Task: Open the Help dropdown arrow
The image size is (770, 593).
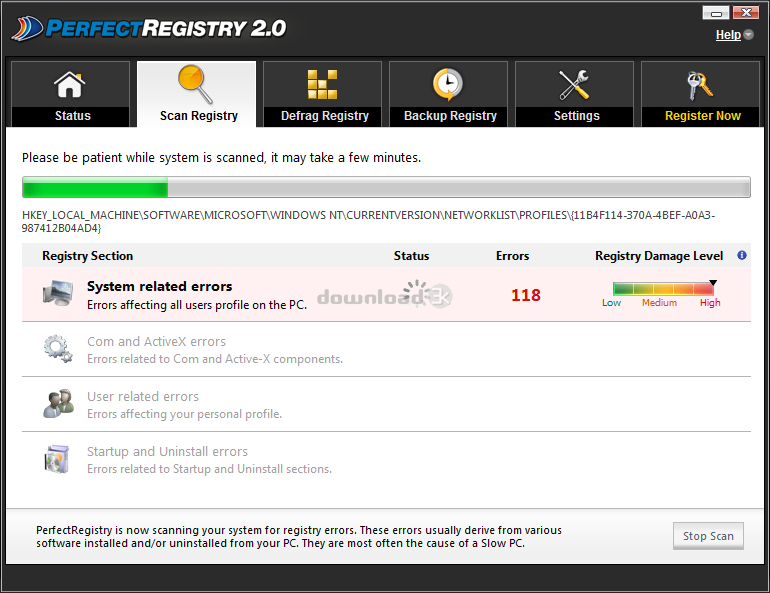Action: pos(749,35)
